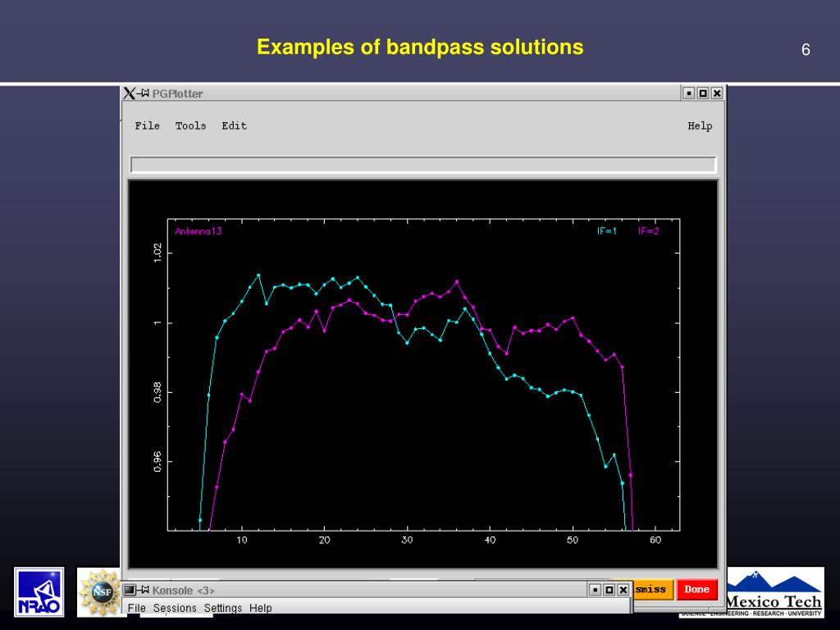Click the red Done button

point(696,589)
